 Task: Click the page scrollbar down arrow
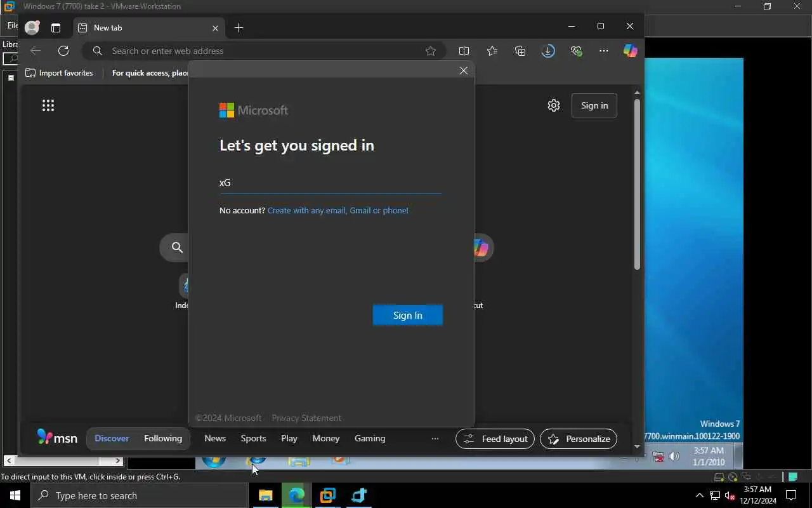(x=637, y=447)
